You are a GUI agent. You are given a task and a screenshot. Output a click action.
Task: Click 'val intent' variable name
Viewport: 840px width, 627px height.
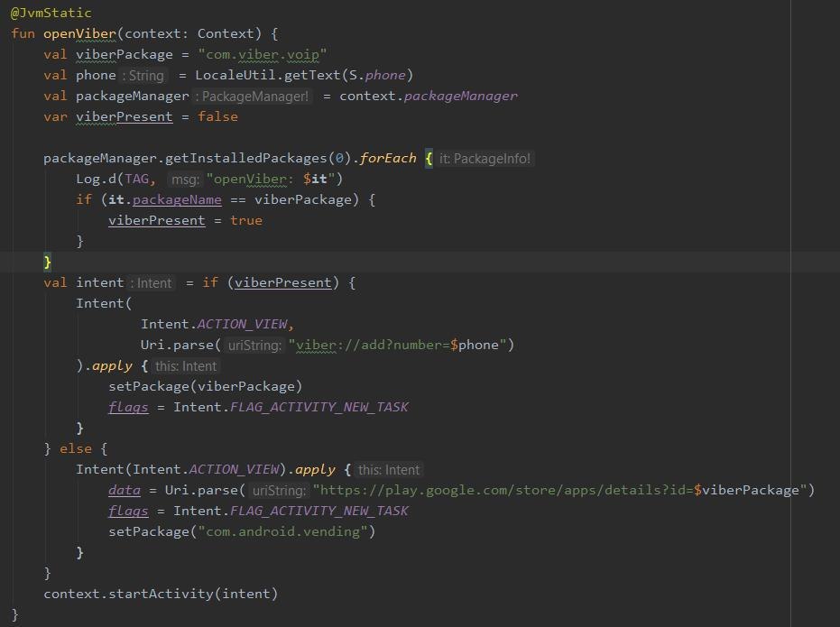pos(99,282)
